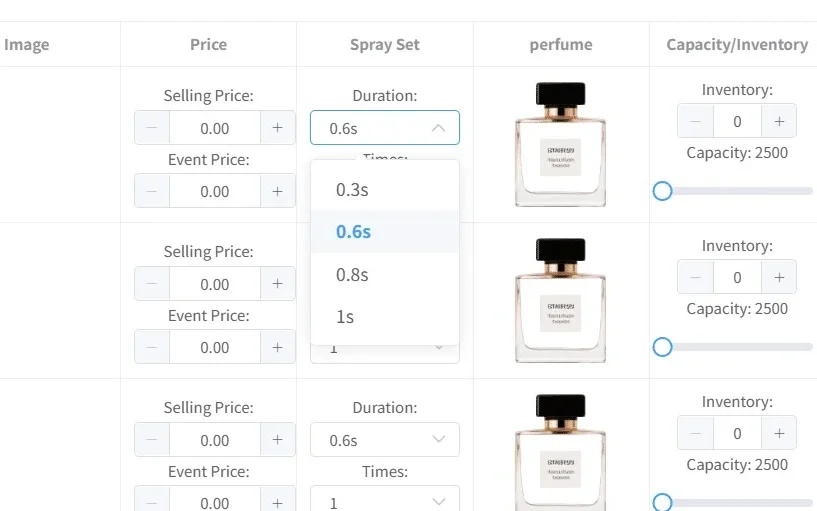Pick the 1s duration option
The width and height of the screenshot is (817, 511).
click(345, 317)
